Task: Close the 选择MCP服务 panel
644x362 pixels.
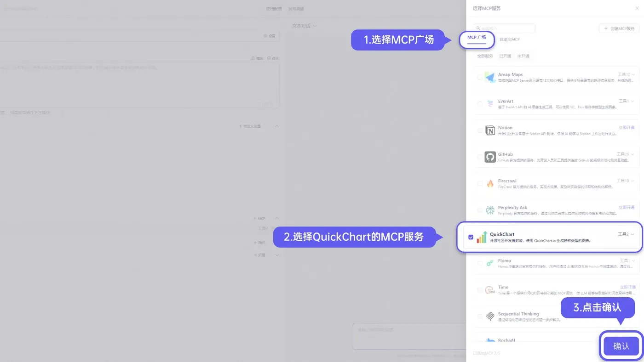Action: tap(637, 8)
